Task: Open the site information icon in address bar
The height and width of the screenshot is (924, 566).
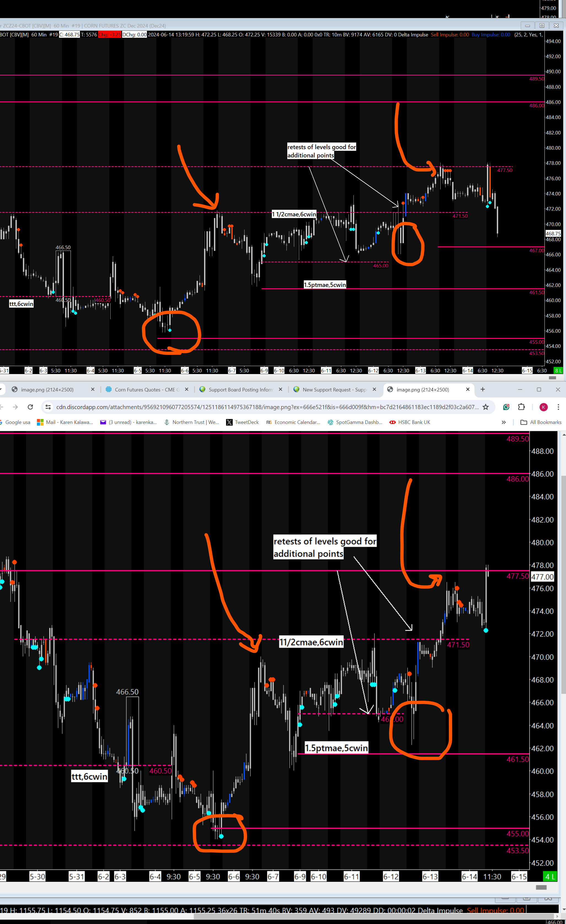Action: click(x=48, y=407)
